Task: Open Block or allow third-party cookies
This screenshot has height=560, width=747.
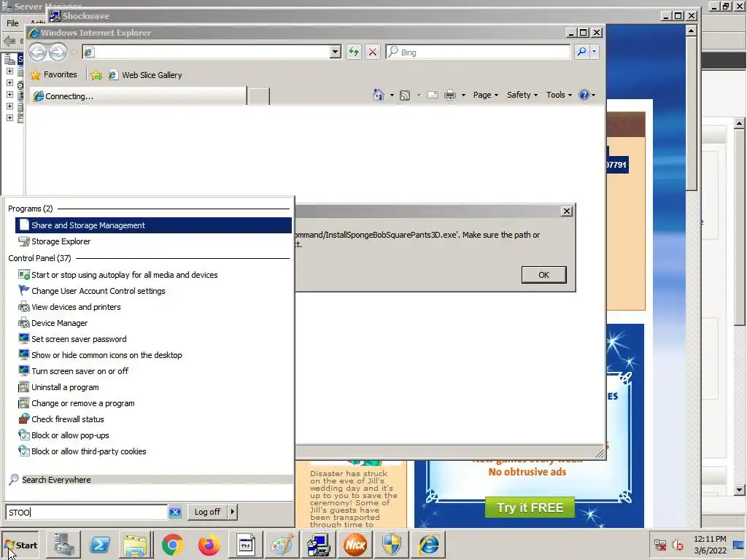Action: [x=153, y=451]
